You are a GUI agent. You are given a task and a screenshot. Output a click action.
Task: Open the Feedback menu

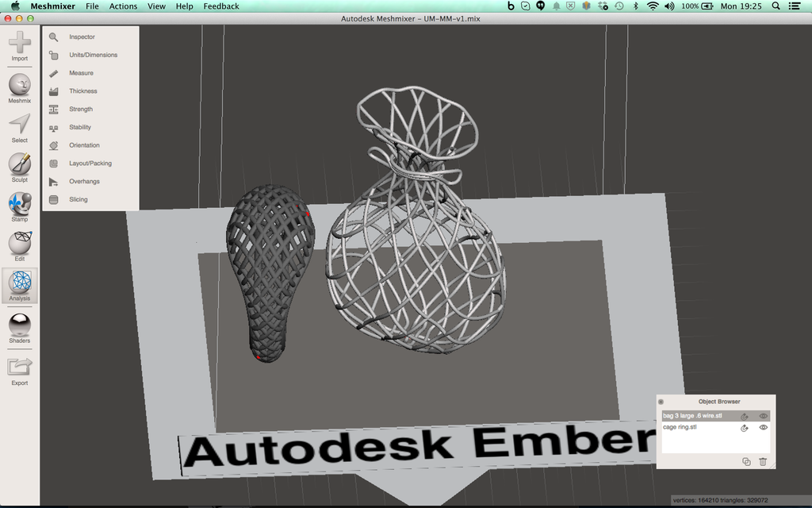tap(221, 6)
